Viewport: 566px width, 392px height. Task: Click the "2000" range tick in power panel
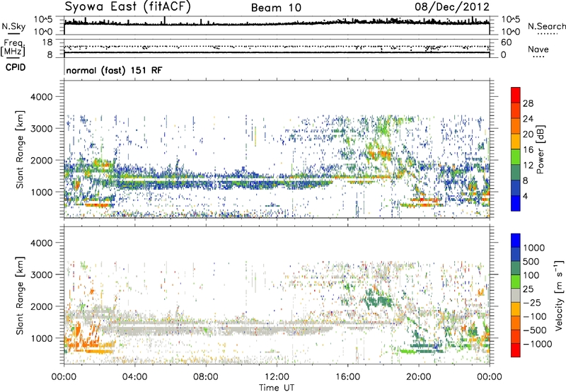pyautogui.click(x=41, y=160)
